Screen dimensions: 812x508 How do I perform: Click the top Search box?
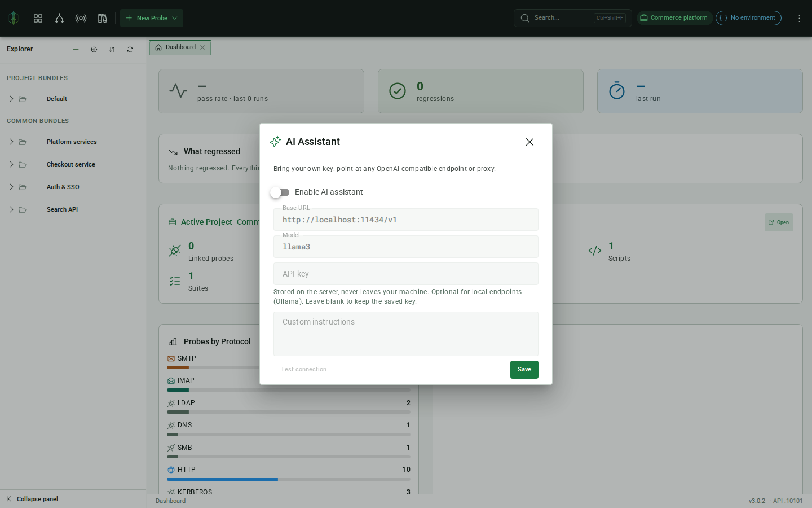click(x=572, y=18)
